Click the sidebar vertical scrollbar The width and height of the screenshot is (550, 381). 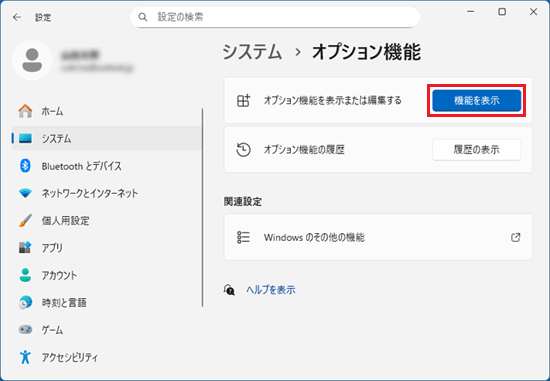202,208
